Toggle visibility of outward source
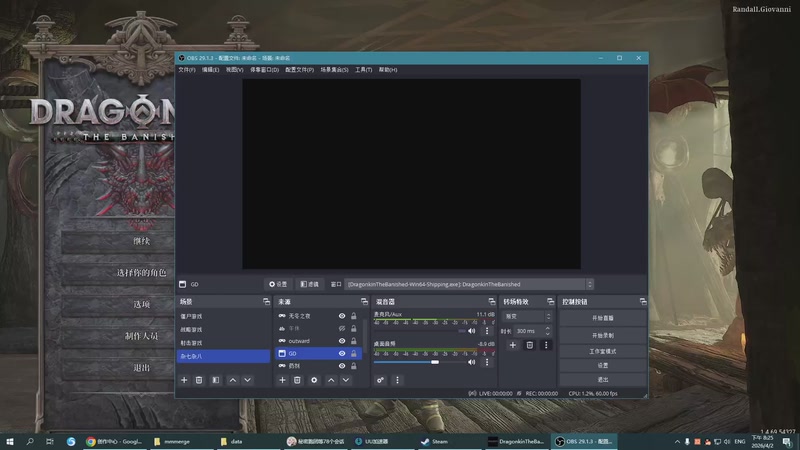 pos(342,341)
